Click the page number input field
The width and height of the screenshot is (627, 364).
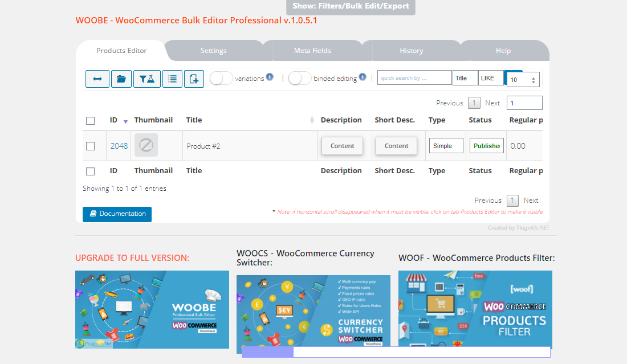[524, 103]
